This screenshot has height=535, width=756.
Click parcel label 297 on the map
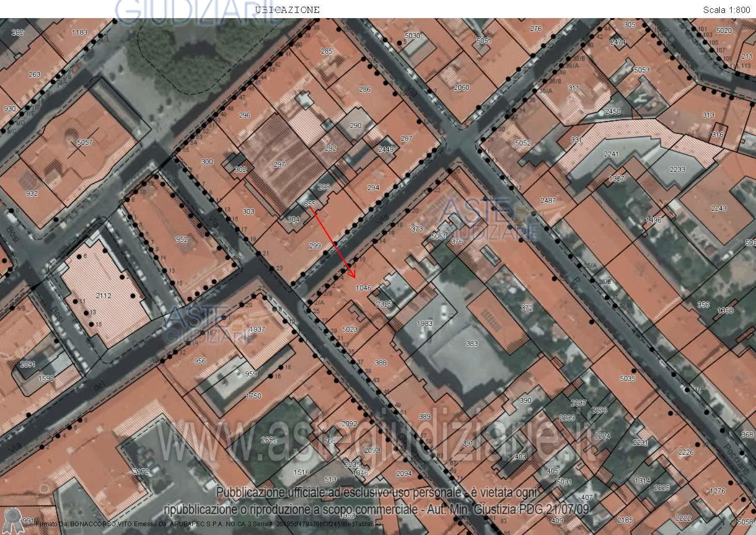click(279, 165)
